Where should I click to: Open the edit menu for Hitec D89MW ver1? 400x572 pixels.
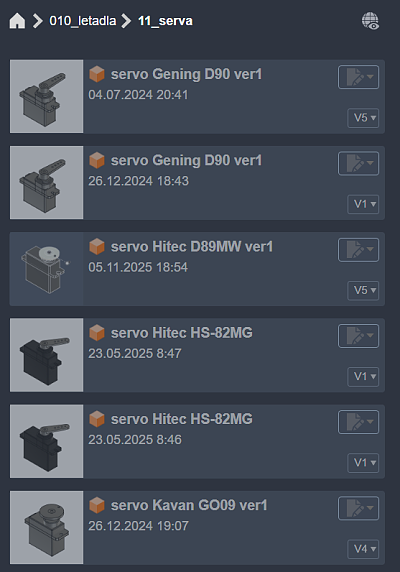pos(358,250)
